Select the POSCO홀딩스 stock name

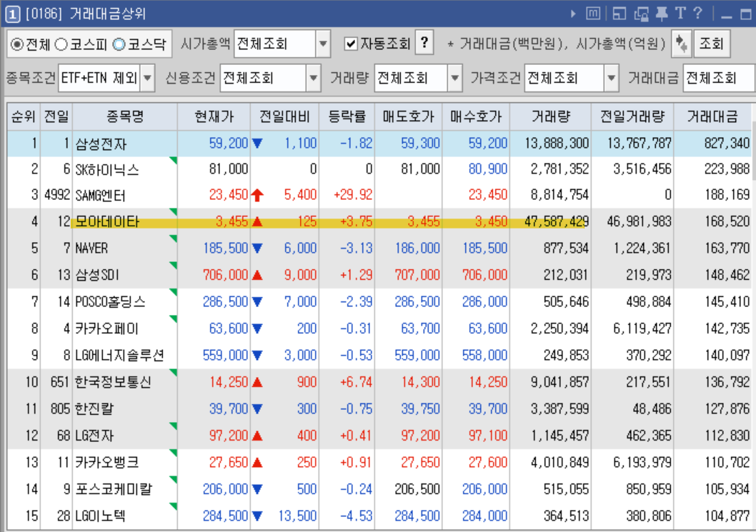[x=111, y=301]
